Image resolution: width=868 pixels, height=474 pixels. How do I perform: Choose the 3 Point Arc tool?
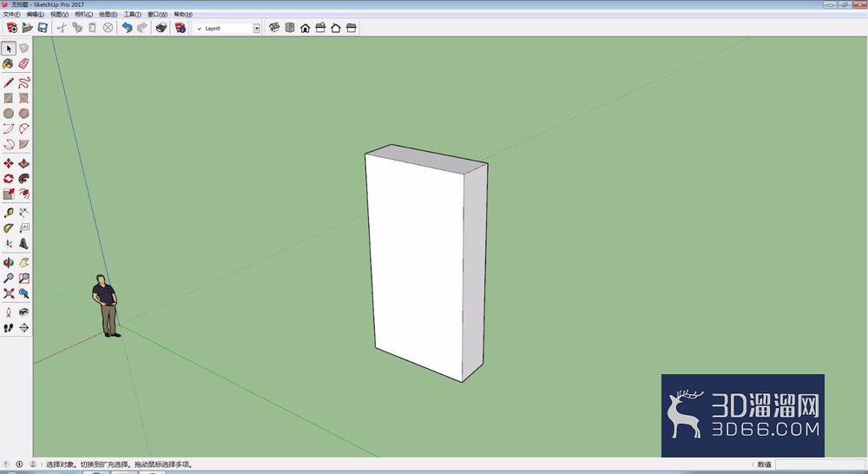[x=9, y=144]
